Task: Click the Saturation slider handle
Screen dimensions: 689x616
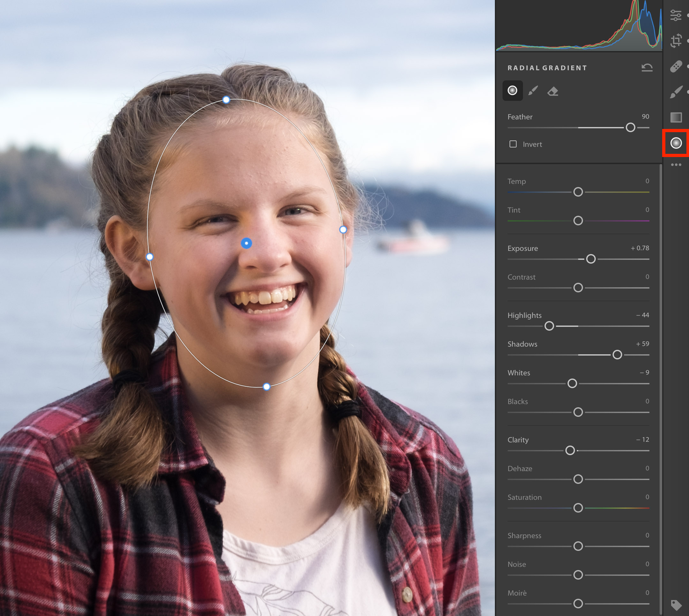Action: click(x=578, y=508)
